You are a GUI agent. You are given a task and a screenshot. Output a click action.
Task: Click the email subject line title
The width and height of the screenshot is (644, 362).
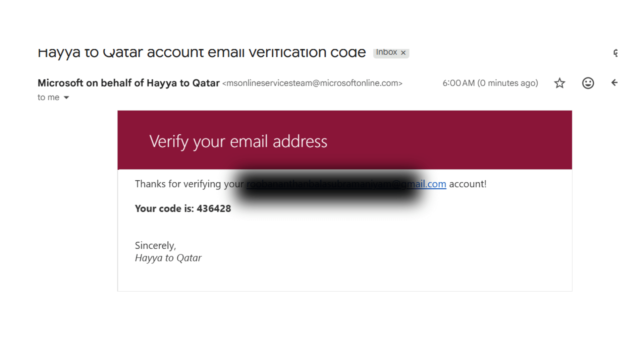[201, 53]
